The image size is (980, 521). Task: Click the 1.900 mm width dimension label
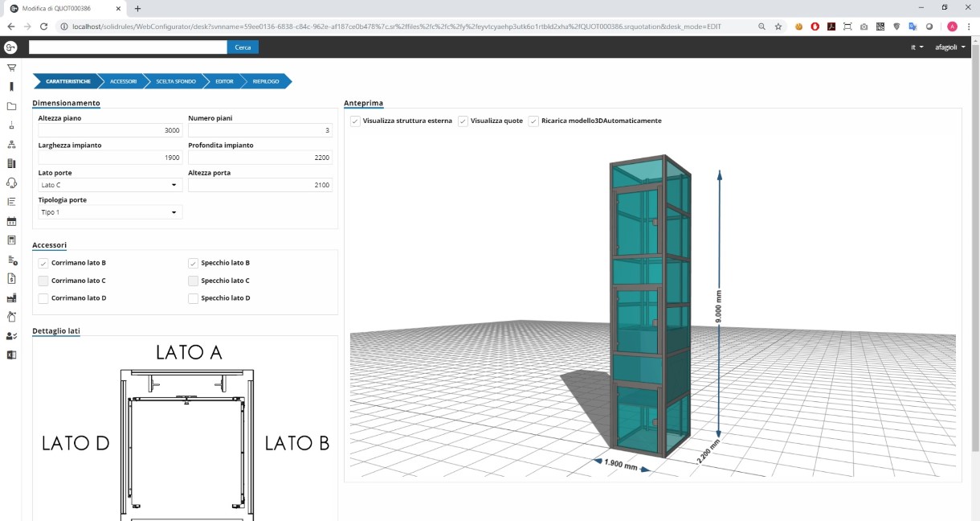[x=620, y=465]
